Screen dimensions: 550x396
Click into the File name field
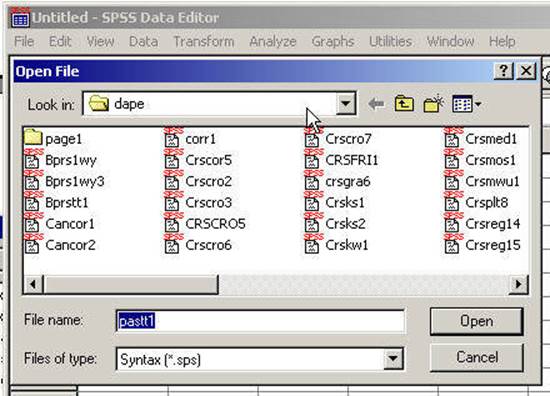pos(260,321)
